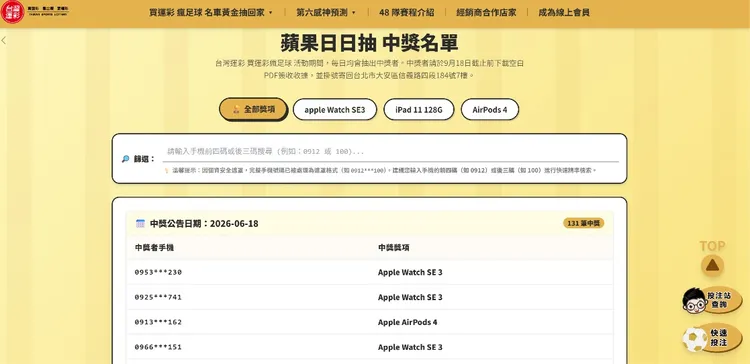Click Apple Watch SE 3 prize for 0966***151
Screen dimensions: 750x364
pyautogui.click(x=410, y=347)
